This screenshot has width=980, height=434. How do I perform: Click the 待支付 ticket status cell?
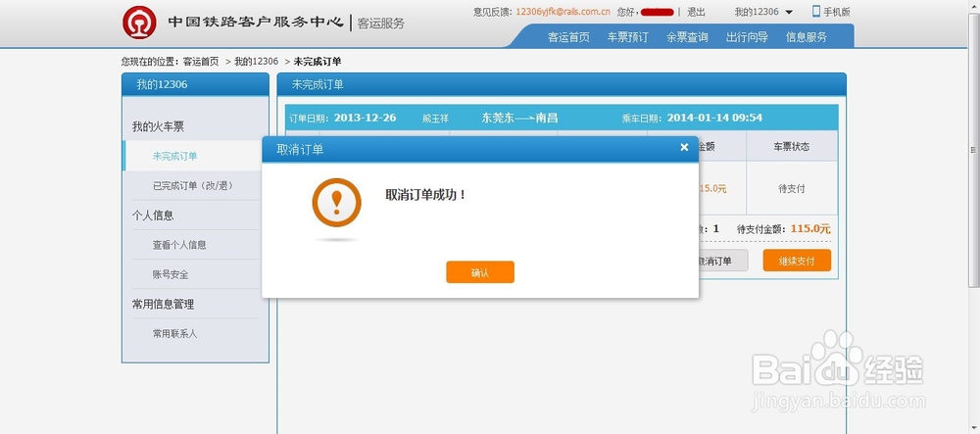click(x=792, y=188)
